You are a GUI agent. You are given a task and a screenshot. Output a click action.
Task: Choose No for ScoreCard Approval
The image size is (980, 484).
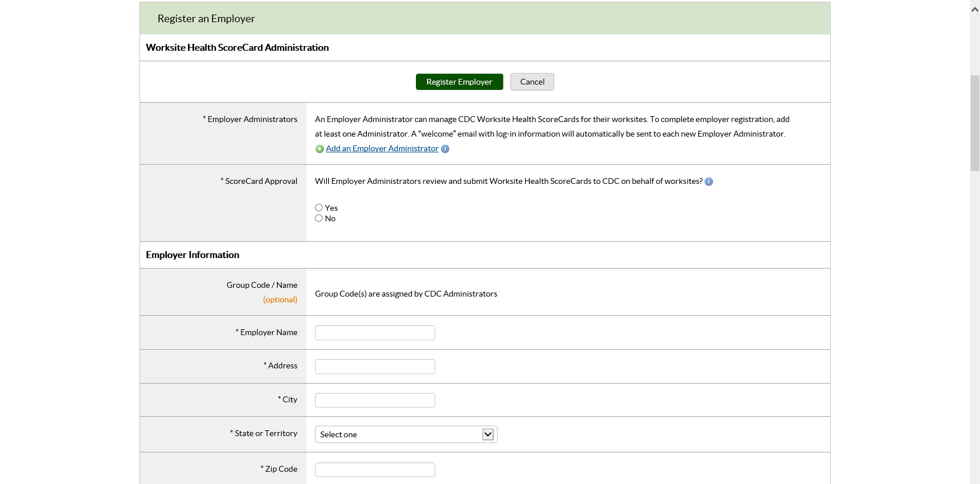[319, 218]
